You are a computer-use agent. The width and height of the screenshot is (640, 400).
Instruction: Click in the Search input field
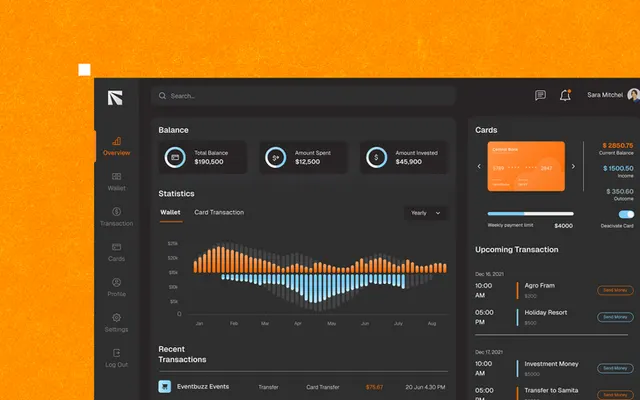[x=303, y=96]
